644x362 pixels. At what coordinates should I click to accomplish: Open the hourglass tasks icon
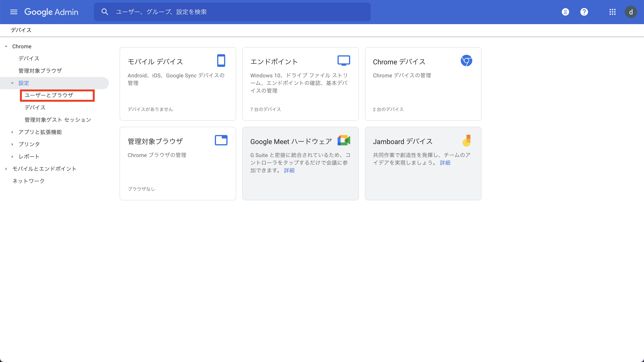(x=565, y=12)
